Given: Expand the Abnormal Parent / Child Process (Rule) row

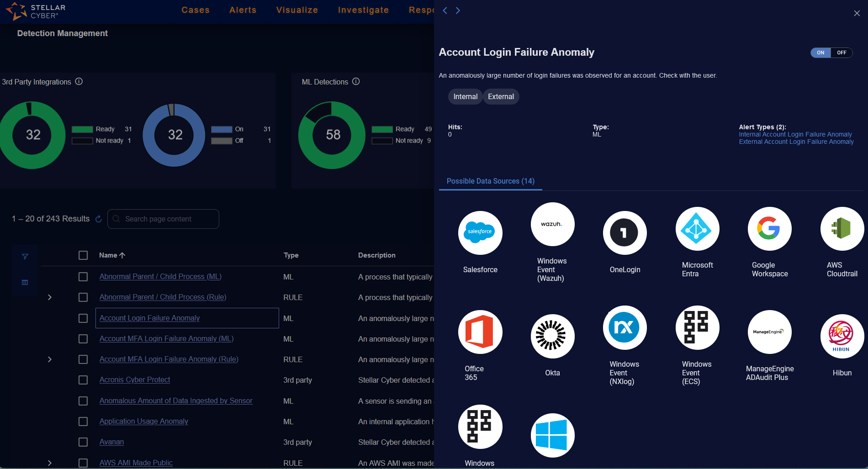Looking at the screenshot, I should click(x=50, y=297).
